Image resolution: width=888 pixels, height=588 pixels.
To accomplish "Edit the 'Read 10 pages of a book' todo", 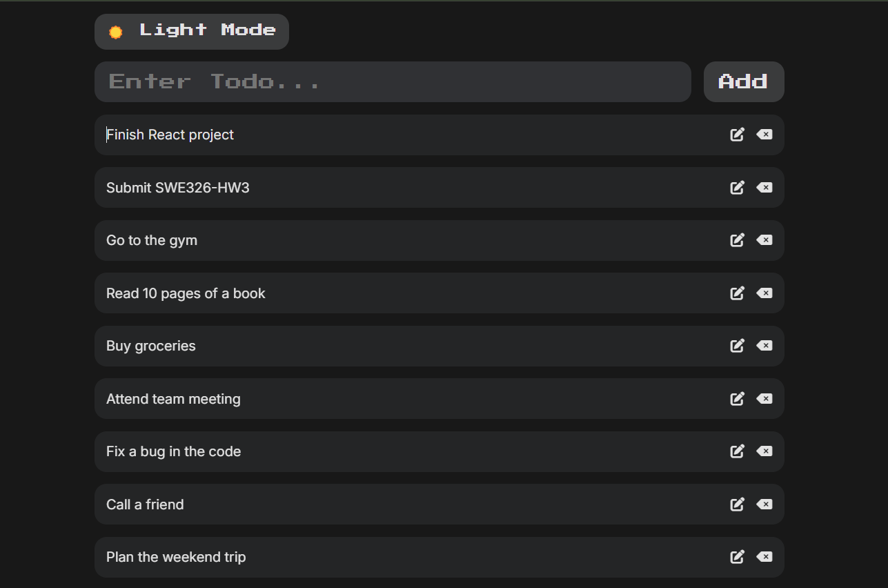I will coord(737,293).
